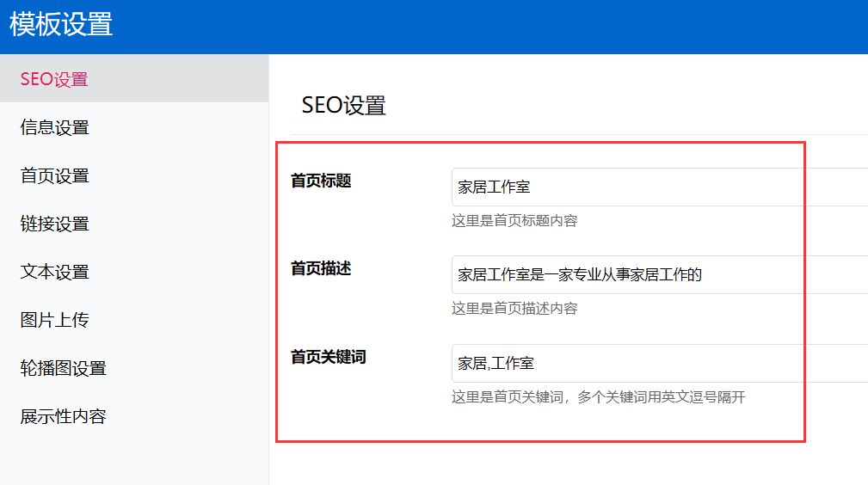Click the 首页标题 field label
868x485 pixels.
(321, 181)
